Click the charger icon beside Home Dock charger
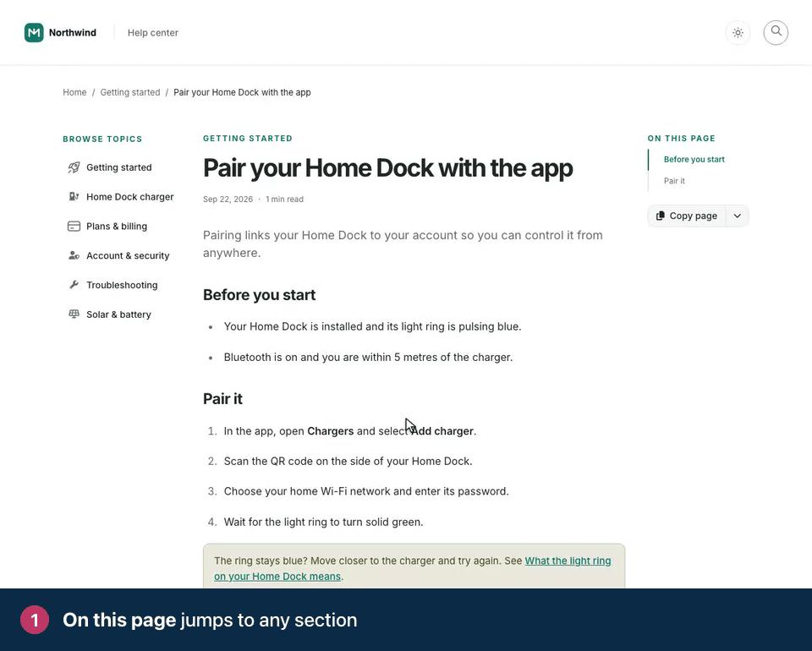 74,197
